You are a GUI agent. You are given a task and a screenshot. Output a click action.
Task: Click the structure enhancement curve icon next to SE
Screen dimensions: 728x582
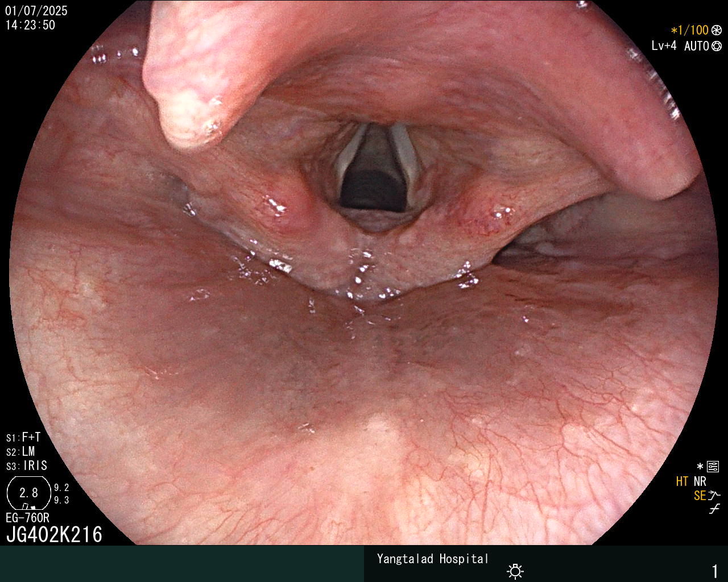pos(714,496)
